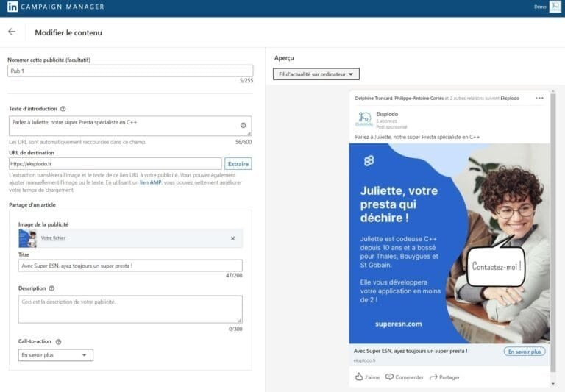Click help icon next to Texte d'introduction

(x=63, y=109)
